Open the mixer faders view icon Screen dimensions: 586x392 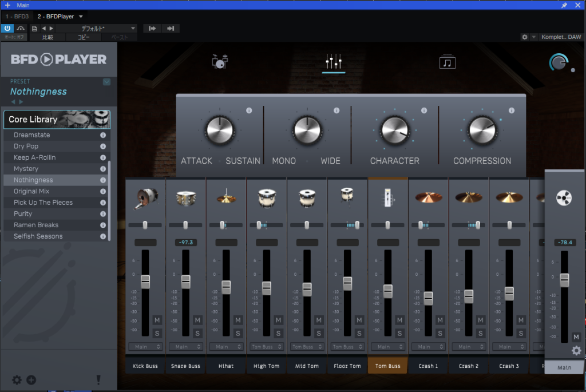pyautogui.click(x=333, y=62)
